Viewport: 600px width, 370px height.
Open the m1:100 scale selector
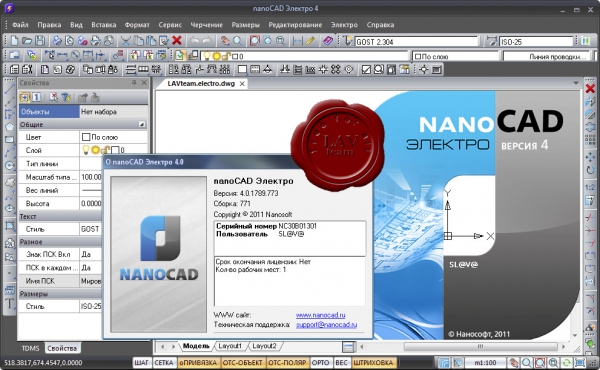click(x=485, y=362)
